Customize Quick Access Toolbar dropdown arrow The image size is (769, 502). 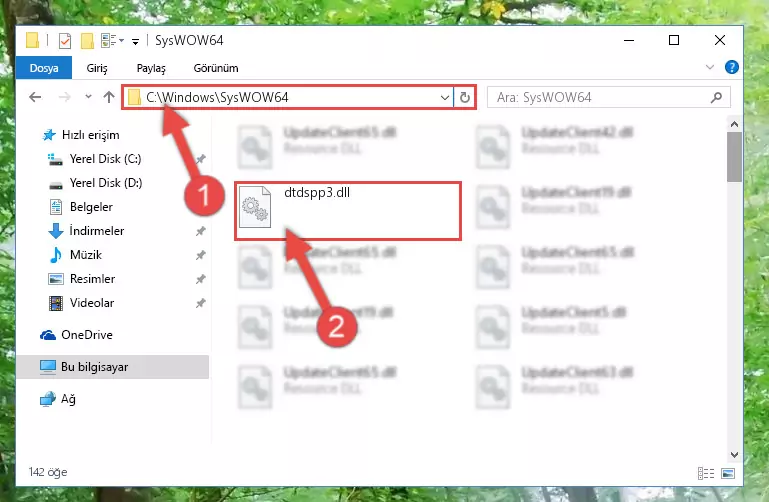tap(135, 42)
